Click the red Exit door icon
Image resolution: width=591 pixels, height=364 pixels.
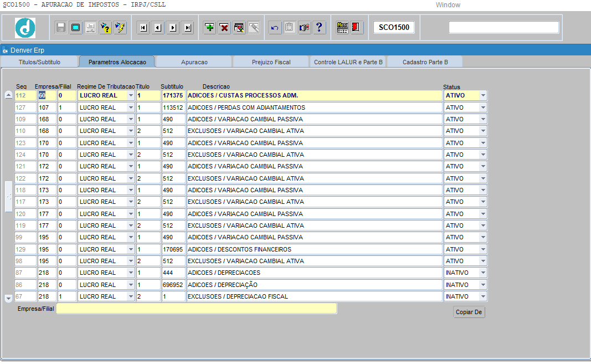click(x=356, y=28)
